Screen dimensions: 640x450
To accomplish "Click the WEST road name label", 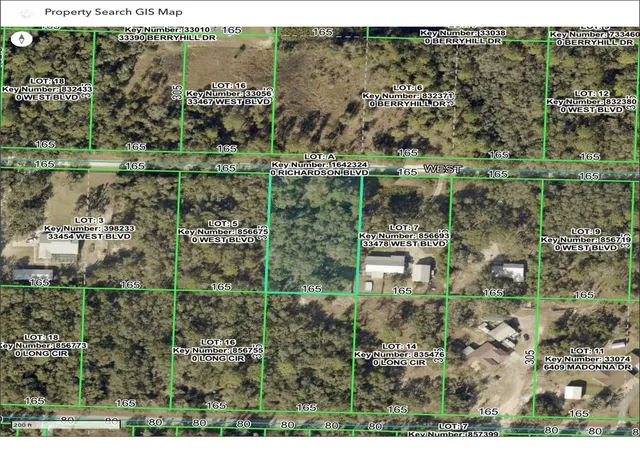I will point(443,169).
